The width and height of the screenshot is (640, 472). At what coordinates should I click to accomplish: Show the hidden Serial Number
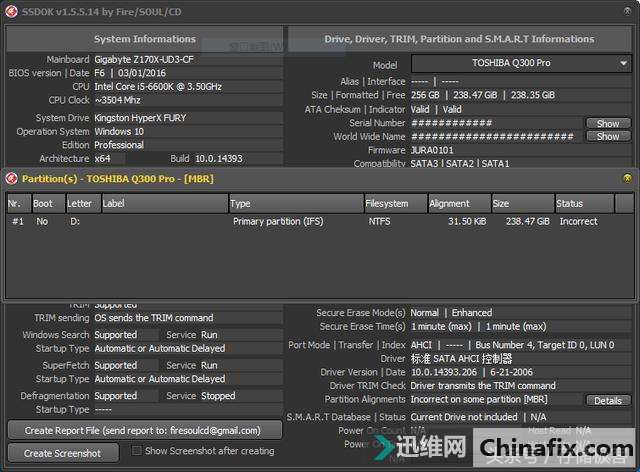point(608,123)
